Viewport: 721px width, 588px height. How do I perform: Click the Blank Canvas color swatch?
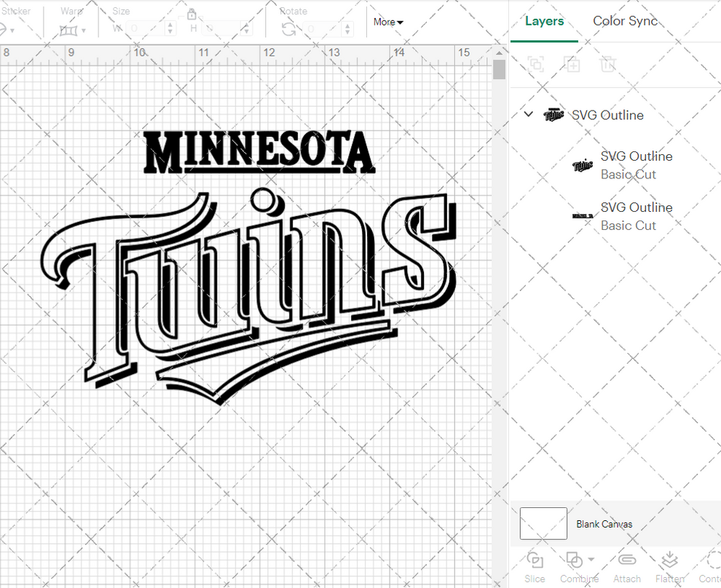click(543, 523)
